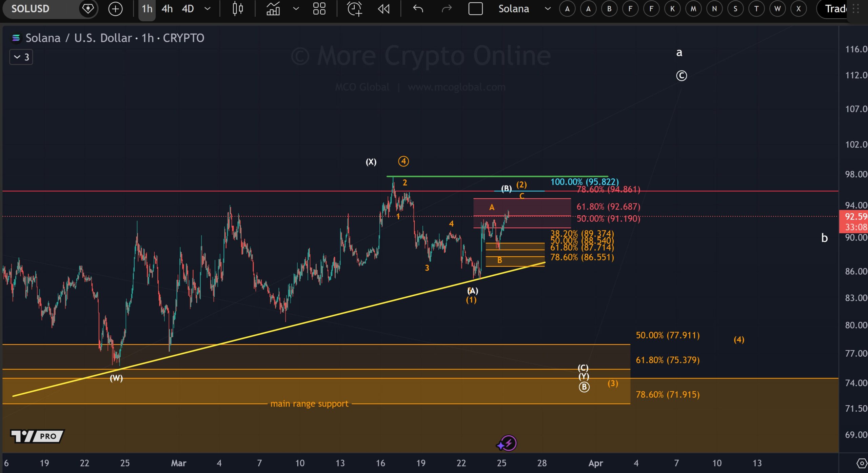
Task: Expand the timeframe interval dropdown
Action: click(208, 9)
